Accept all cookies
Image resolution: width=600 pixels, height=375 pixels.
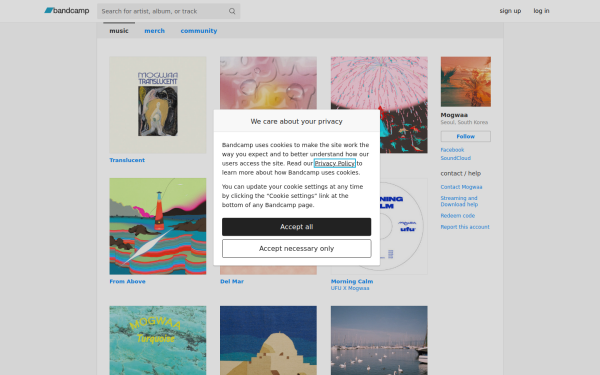click(297, 227)
